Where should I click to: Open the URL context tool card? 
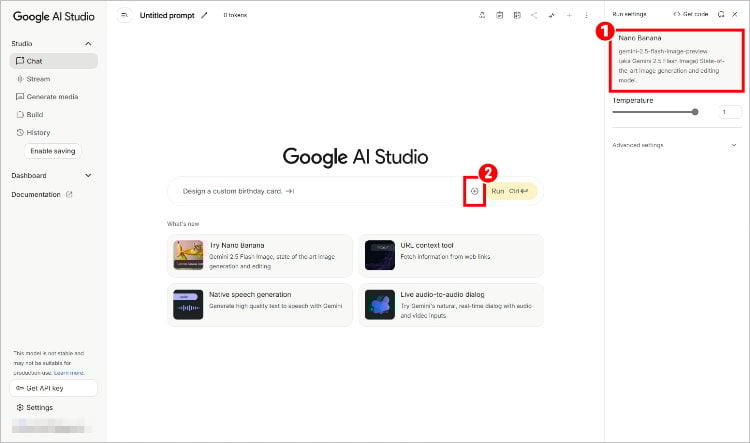451,255
